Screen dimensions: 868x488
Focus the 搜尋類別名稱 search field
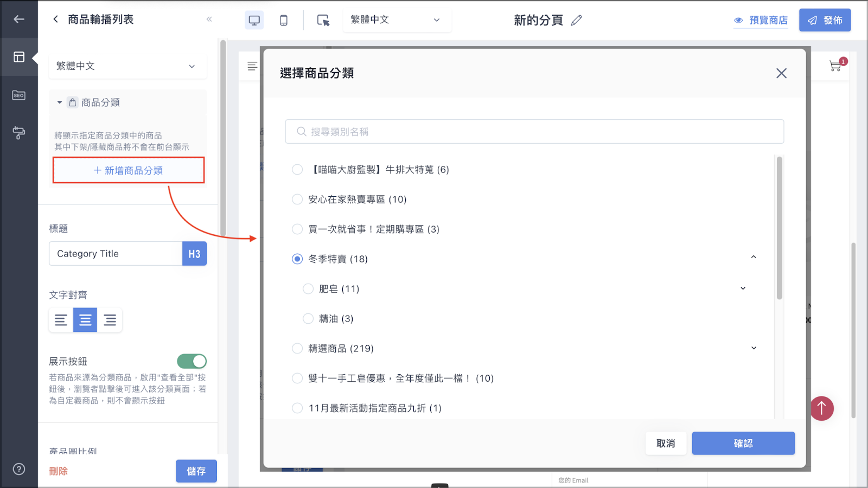click(x=534, y=132)
